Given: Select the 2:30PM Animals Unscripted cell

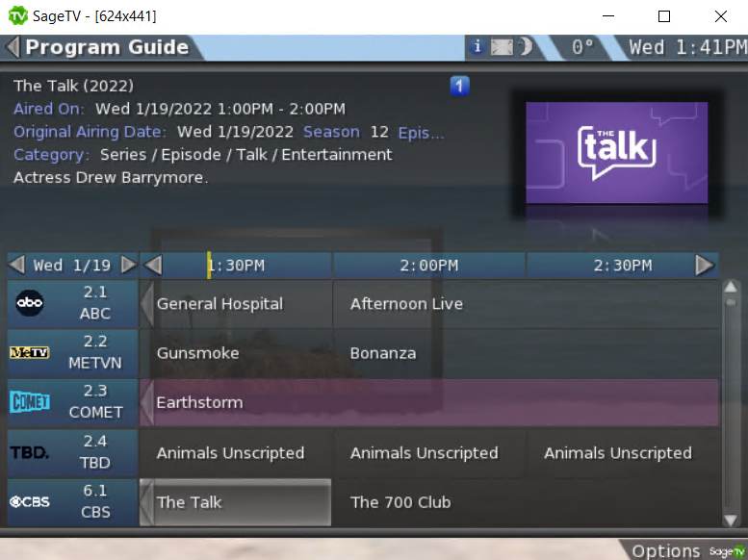Looking at the screenshot, I should click(x=623, y=452).
